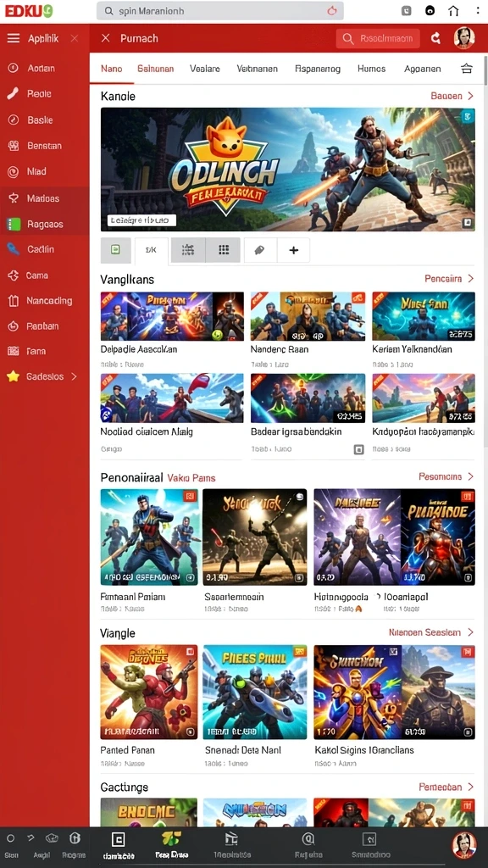Select the Tama sidebar item
Image resolution: width=488 pixels, height=868 pixels.
coord(36,351)
